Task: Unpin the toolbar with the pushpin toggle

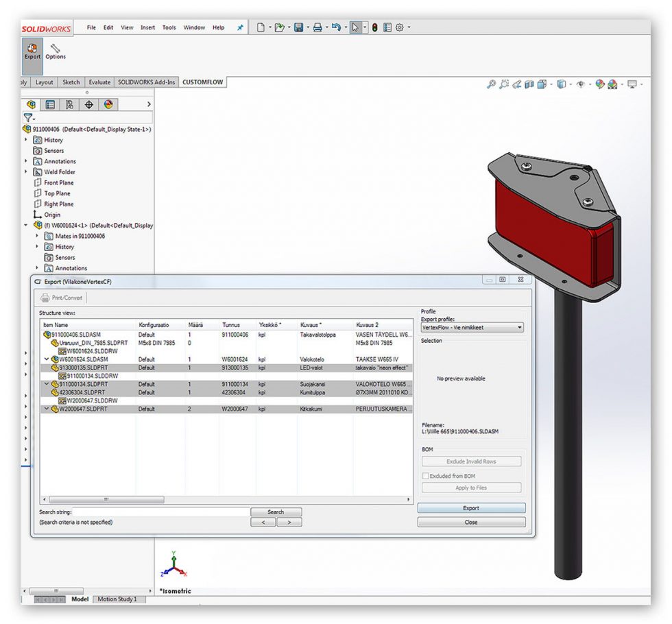Action: coord(240,27)
